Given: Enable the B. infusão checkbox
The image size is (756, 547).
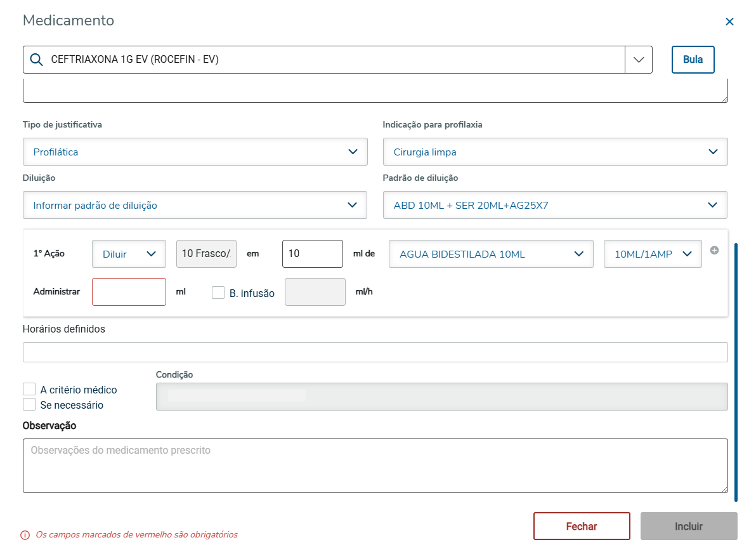Looking at the screenshot, I should click(x=218, y=293).
